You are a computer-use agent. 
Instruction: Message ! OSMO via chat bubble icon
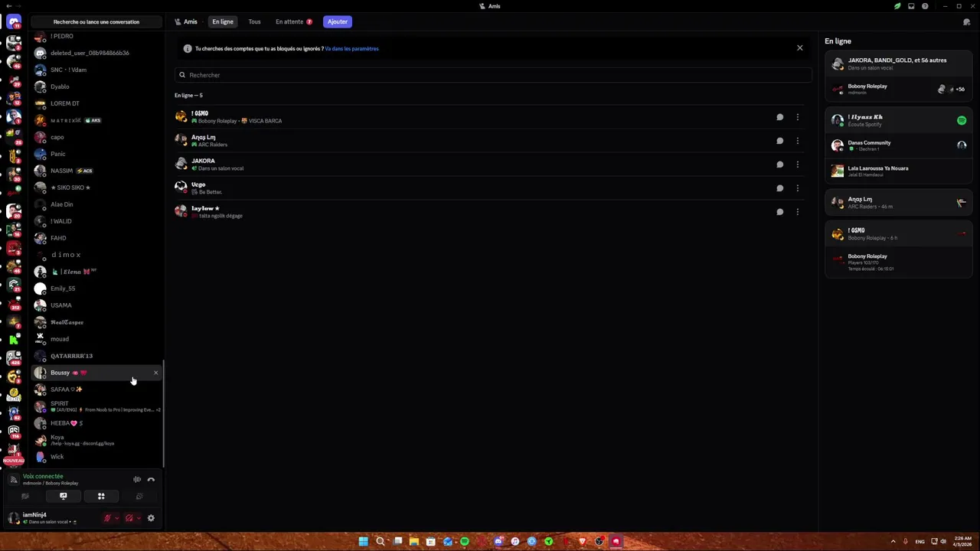779,117
